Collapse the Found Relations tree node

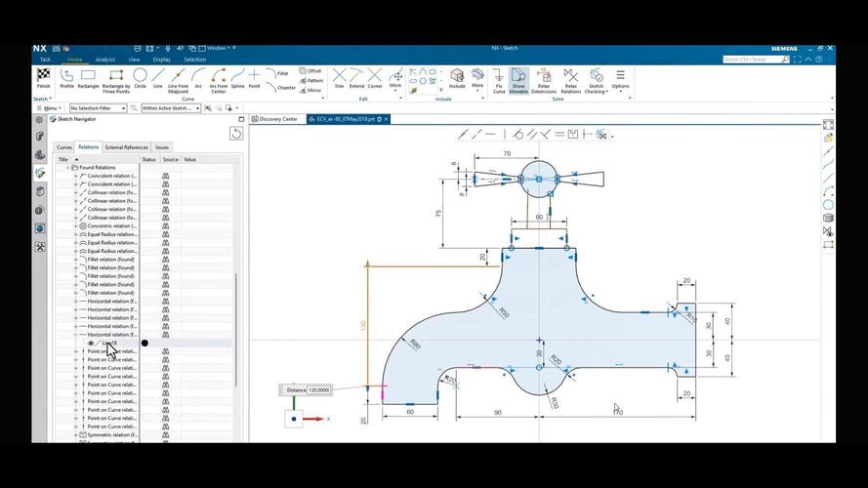[x=67, y=167]
